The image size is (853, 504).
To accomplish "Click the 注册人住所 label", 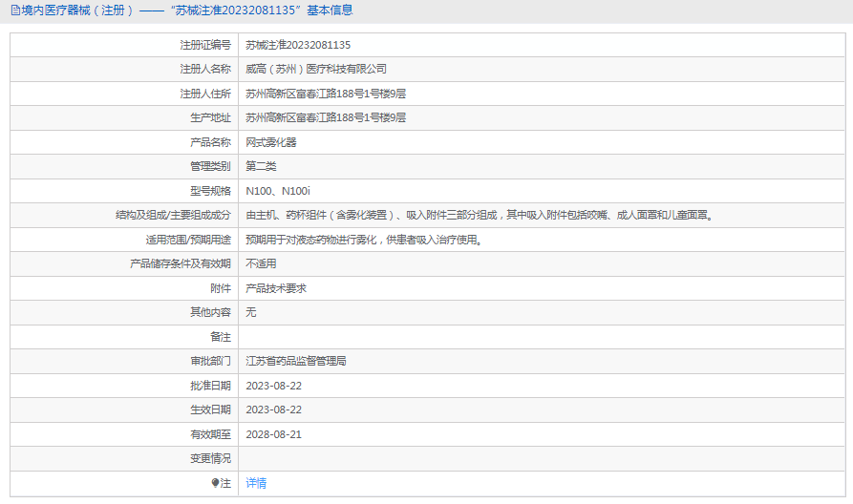I will point(205,94).
